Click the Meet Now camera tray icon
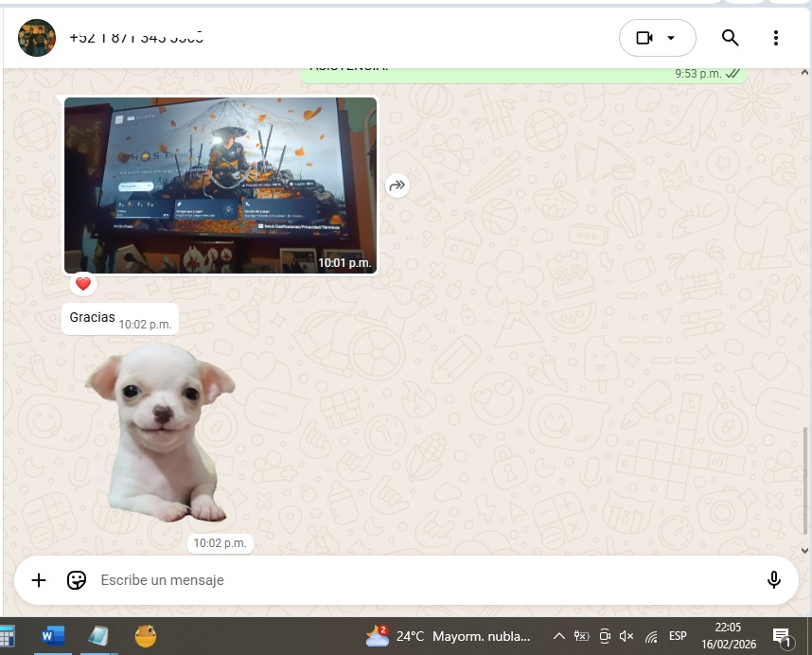 click(605, 636)
